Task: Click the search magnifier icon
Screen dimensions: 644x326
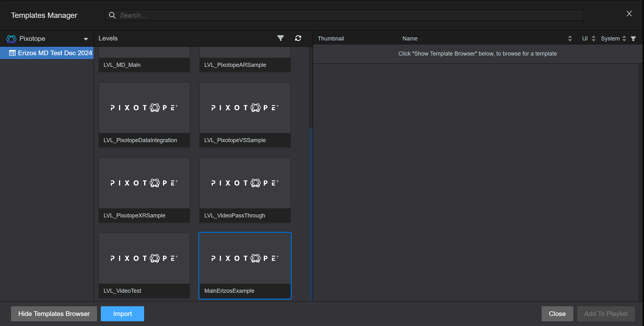Action: coord(112,15)
